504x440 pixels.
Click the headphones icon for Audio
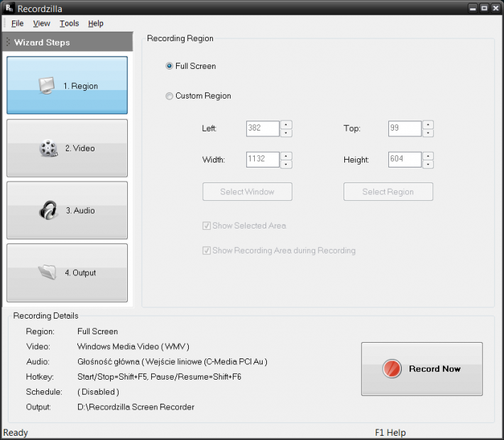48,211
